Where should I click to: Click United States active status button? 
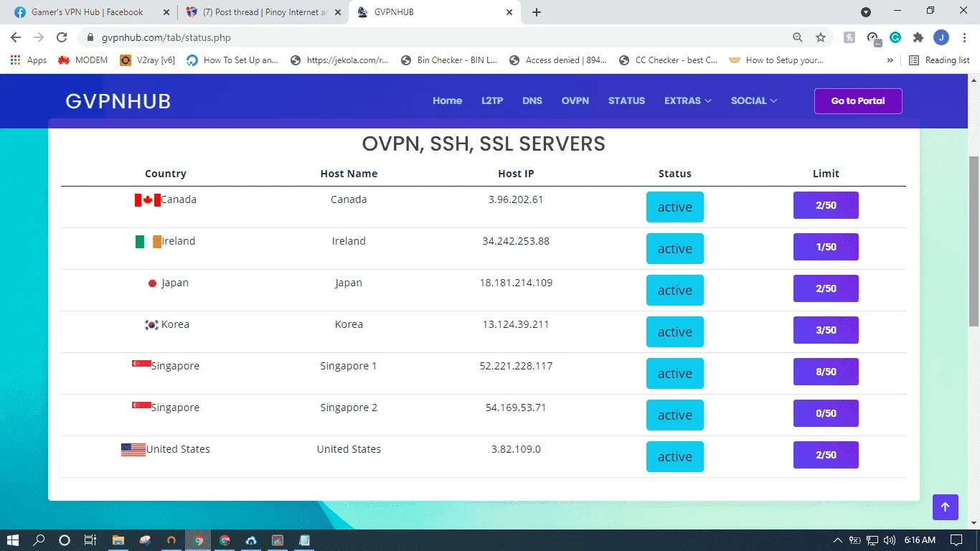pyautogui.click(x=675, y=457)
